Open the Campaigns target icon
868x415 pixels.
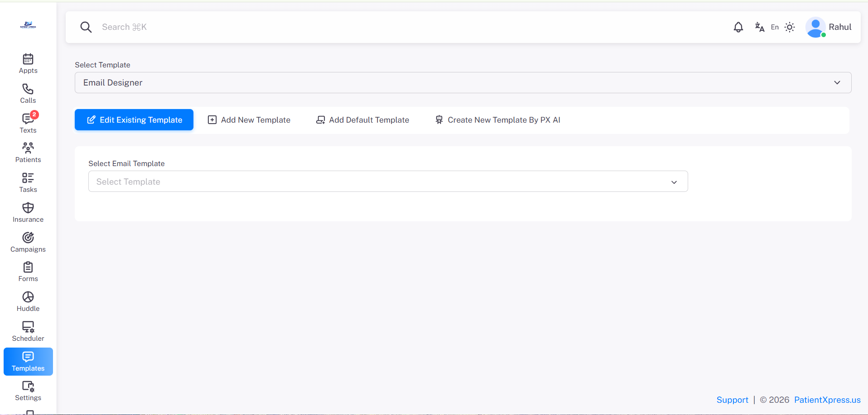click(28, 242)
